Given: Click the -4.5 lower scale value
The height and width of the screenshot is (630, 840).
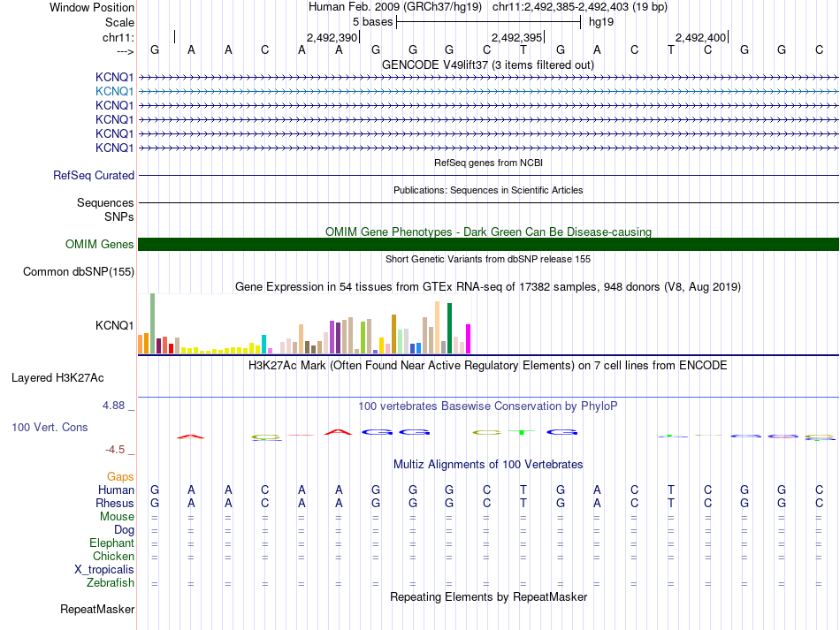Looking at the screenshot, I should tap(115, 450).
